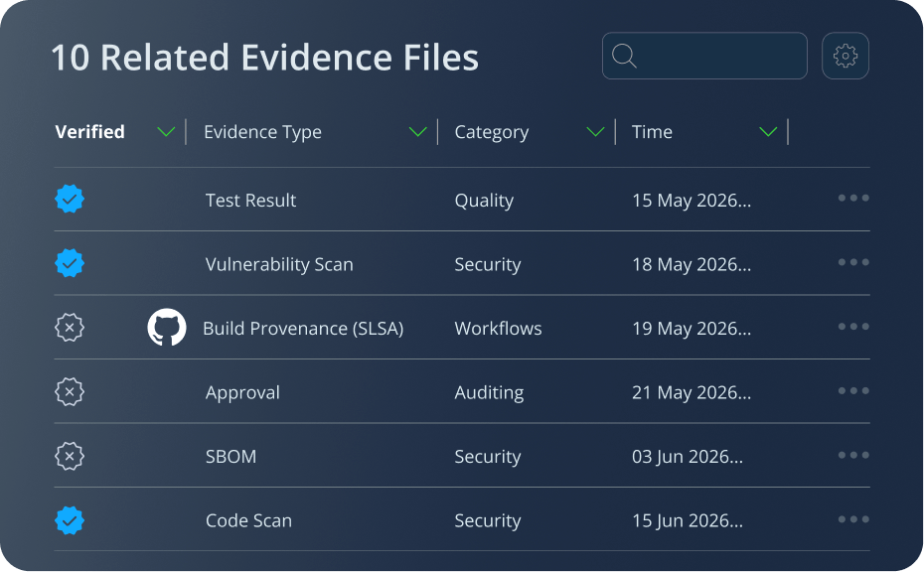Click the unverified badge on Build Provenance row
Image resolution: width=924 pixels, height=572 pixels.
[70, 328]
